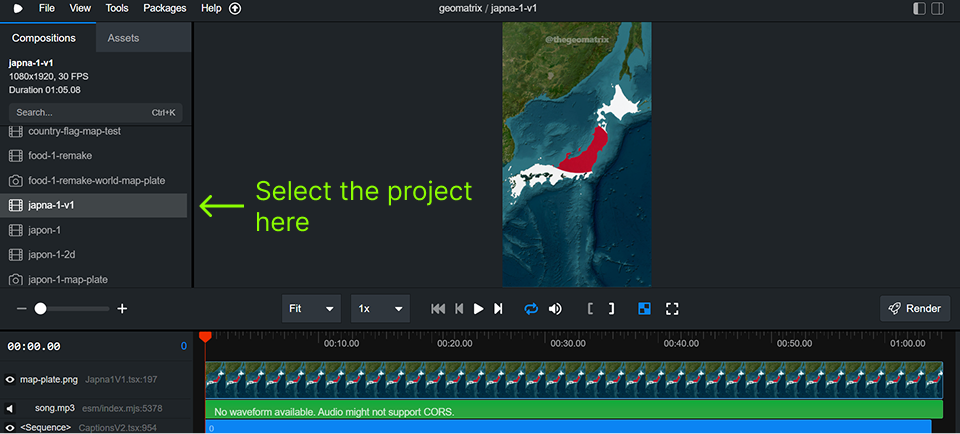Open the 1x playback speed dropdown

380,309
